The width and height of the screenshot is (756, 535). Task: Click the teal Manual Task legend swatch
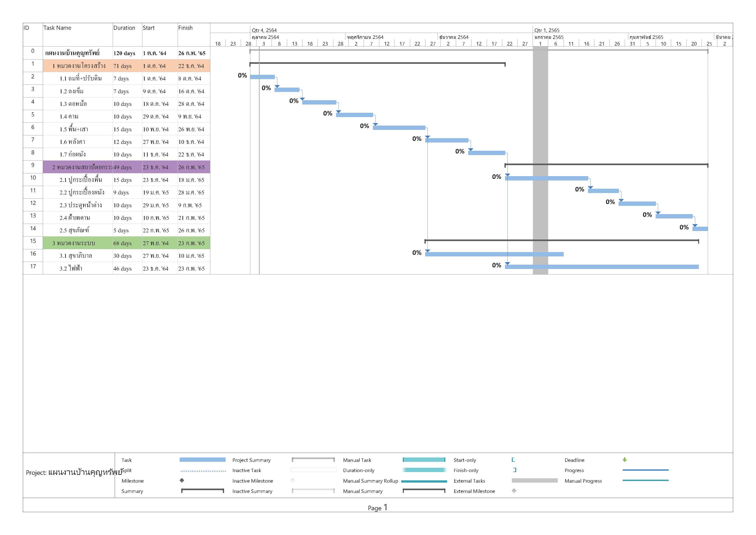tap(424, 460)
